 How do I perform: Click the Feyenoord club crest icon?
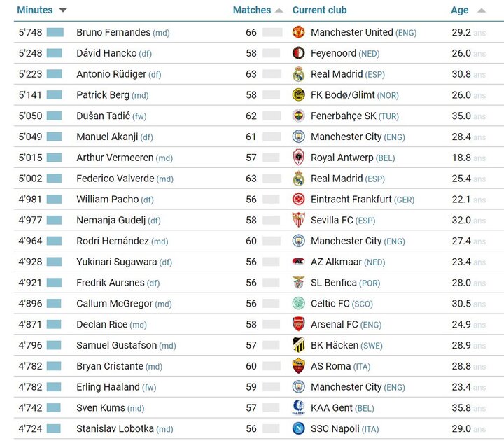299,53
